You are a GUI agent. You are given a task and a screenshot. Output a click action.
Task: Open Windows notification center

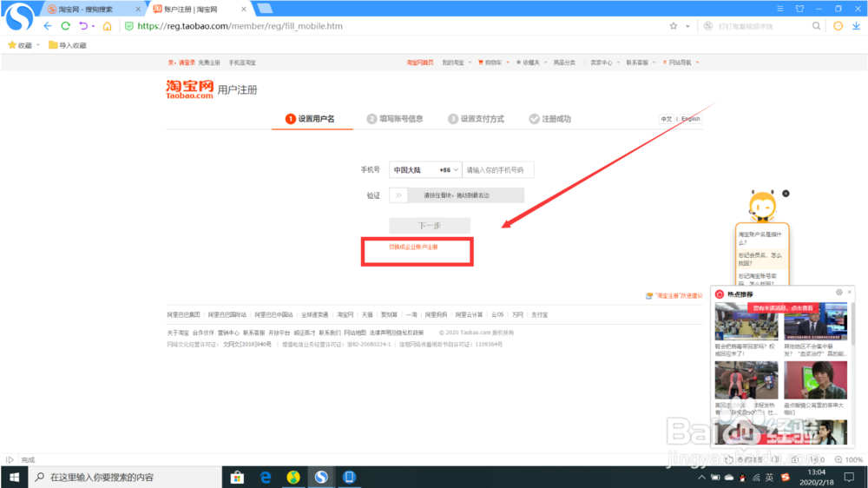[849, 478]
